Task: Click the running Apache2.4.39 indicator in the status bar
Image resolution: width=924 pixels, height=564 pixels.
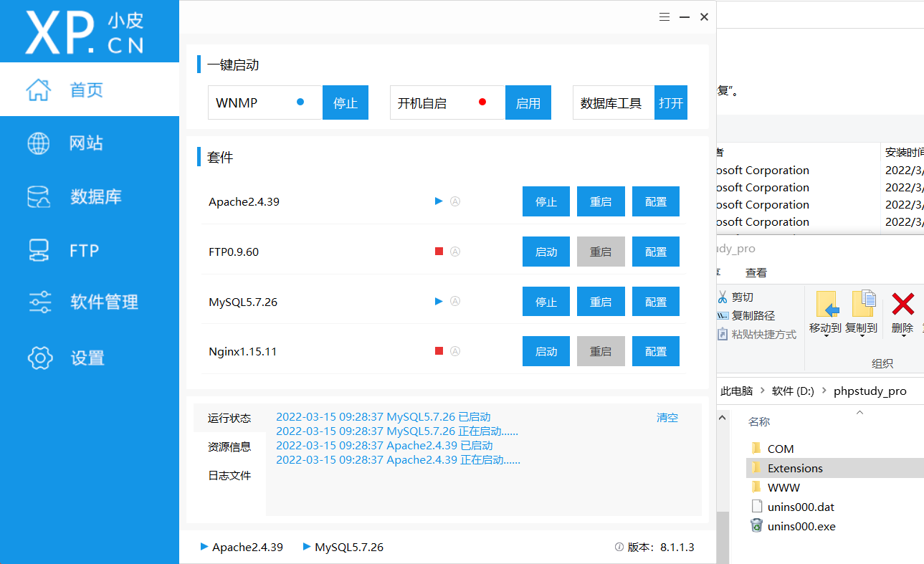Action: (242, 547)
